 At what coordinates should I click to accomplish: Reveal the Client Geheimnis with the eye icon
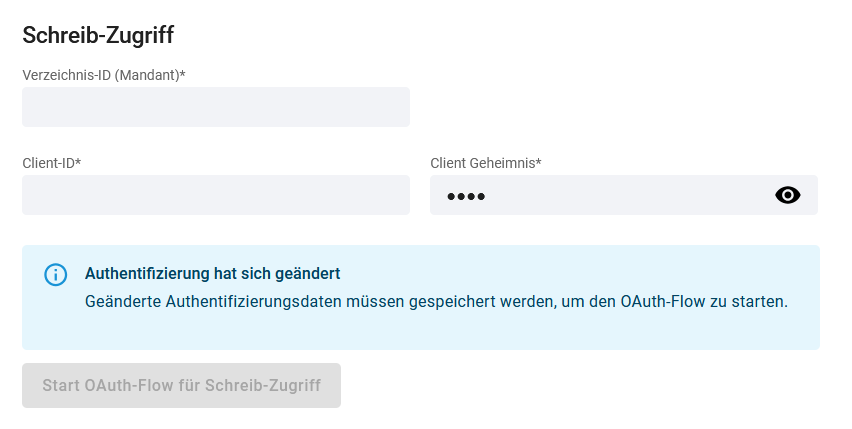click(x=787, y=195)
